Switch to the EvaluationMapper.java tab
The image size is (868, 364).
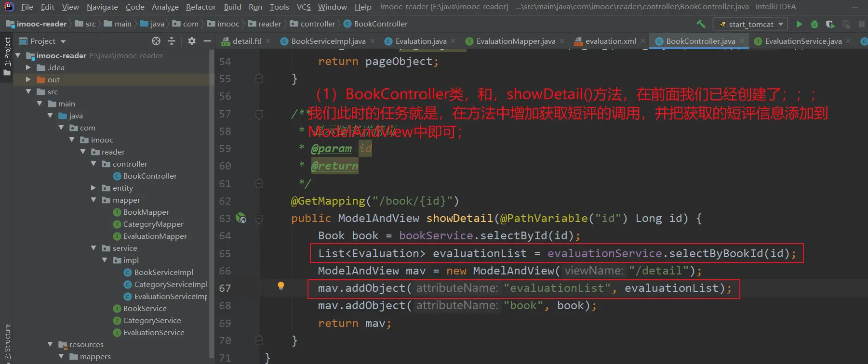(x=515, y=41)
